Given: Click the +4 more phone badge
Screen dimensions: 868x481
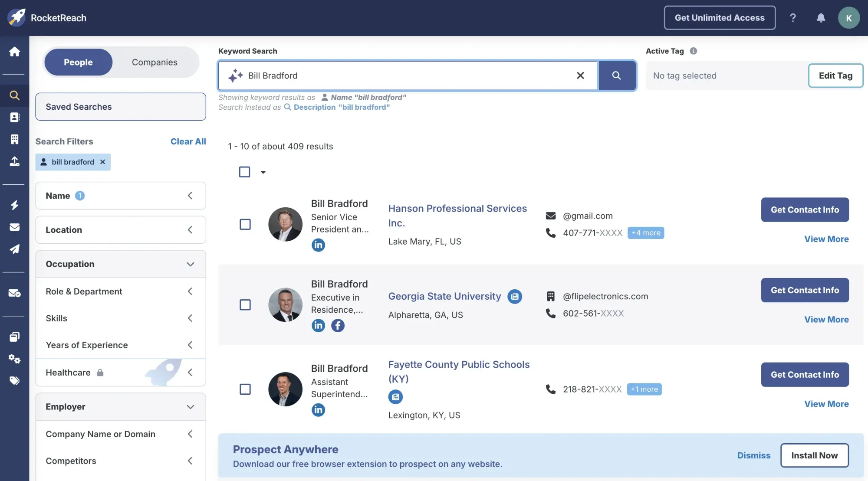Looking at the screenshot, I should (x=646, y=233).
